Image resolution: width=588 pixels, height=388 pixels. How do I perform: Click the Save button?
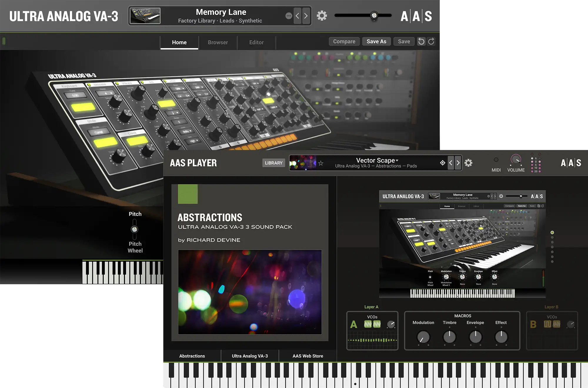[x=404, y=41]
